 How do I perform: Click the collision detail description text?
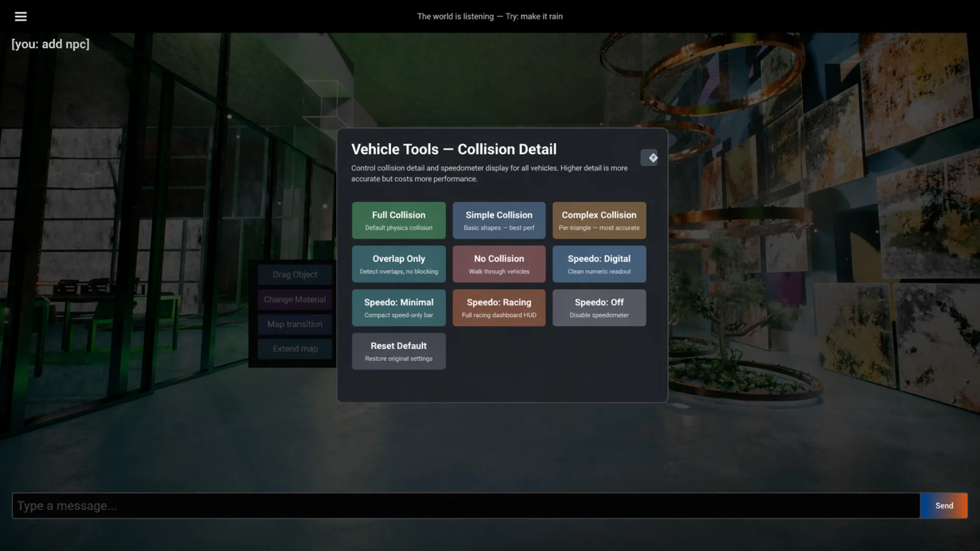489,173
